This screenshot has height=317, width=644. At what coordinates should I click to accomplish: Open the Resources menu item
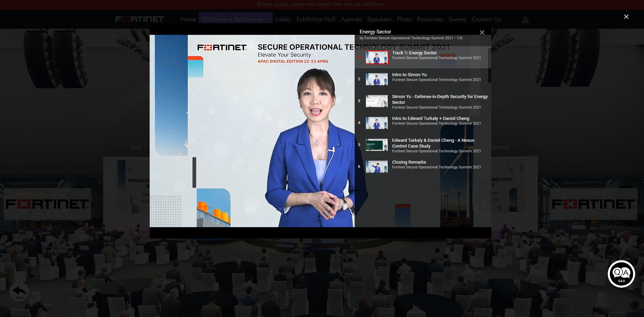pyautogui.click(x=430, y=19)
